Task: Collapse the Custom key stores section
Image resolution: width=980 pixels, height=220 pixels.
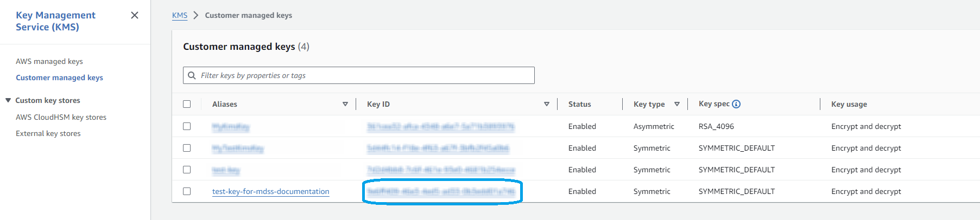Action: [8, 100]
